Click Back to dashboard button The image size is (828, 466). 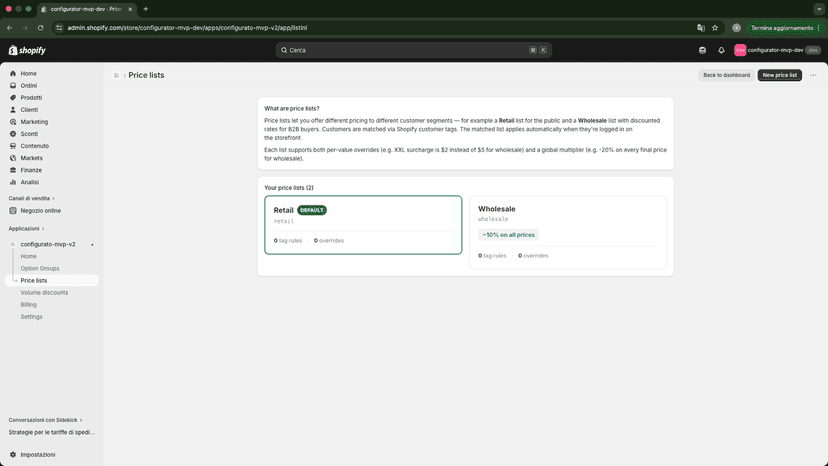[726, 75]
